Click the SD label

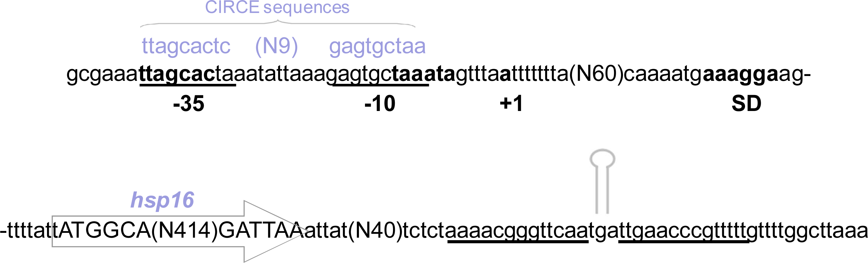tap(746, 103)
